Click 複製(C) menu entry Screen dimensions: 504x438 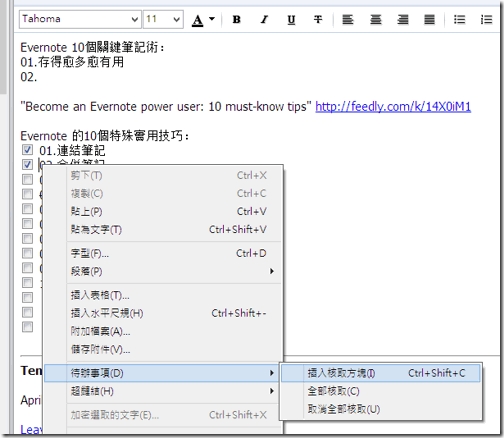pos(163,193)
